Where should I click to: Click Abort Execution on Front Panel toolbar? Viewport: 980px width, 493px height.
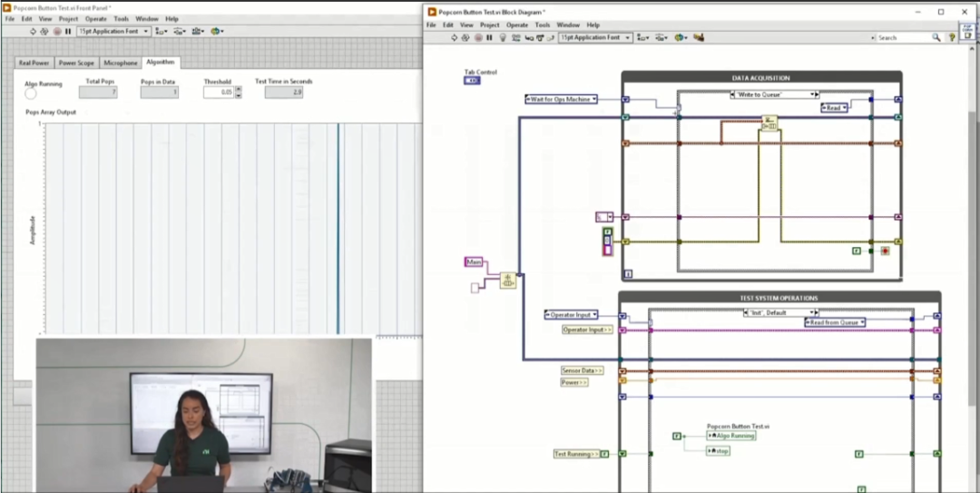[x=56, y=31]
